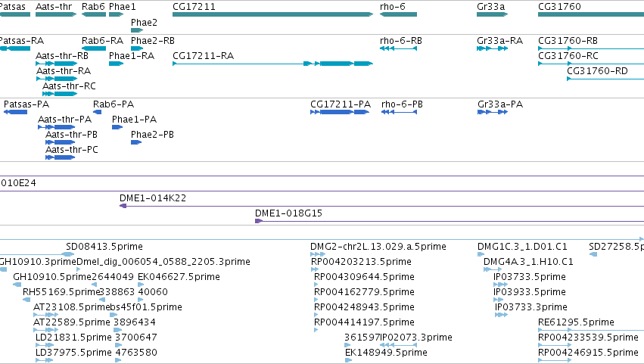This screenshot has width=644, height=364.
Task: Select the IP03933.5prime EST label
Action: click(x=530, y=292)
